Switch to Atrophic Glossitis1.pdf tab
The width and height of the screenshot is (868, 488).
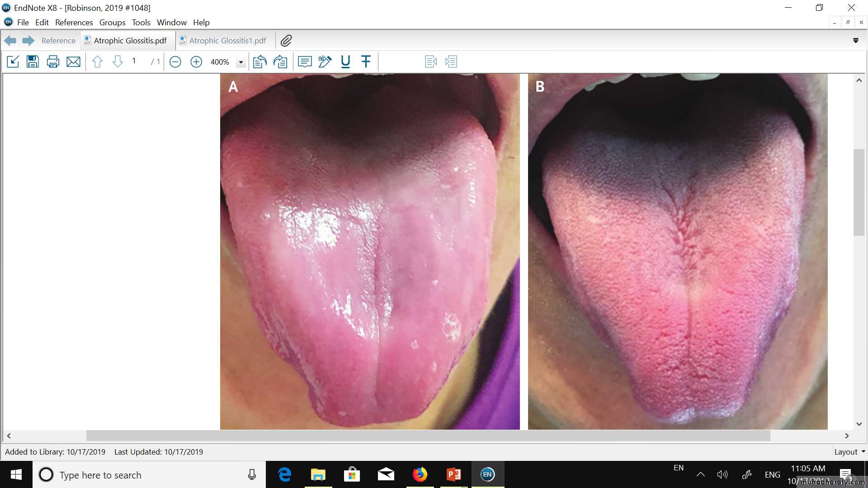(227, 41)
